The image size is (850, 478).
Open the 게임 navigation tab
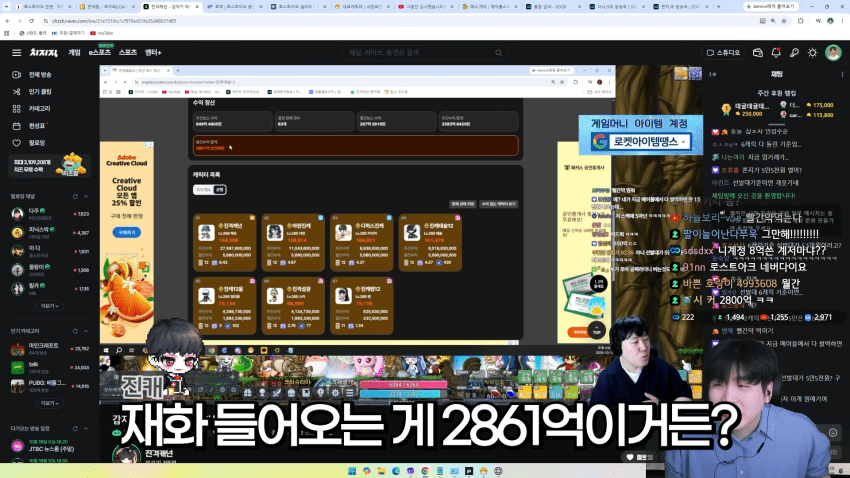74,53
